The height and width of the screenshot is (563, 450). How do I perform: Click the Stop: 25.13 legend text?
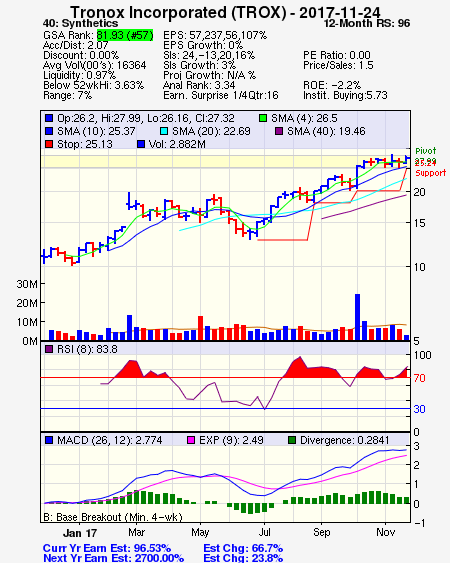[x=85, y=144]
